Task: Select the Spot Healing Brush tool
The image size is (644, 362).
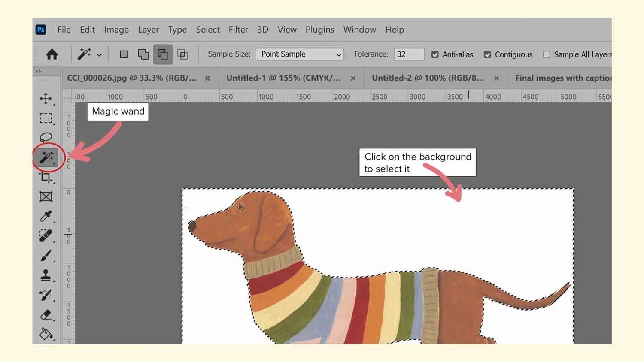Action: [46, 235]
